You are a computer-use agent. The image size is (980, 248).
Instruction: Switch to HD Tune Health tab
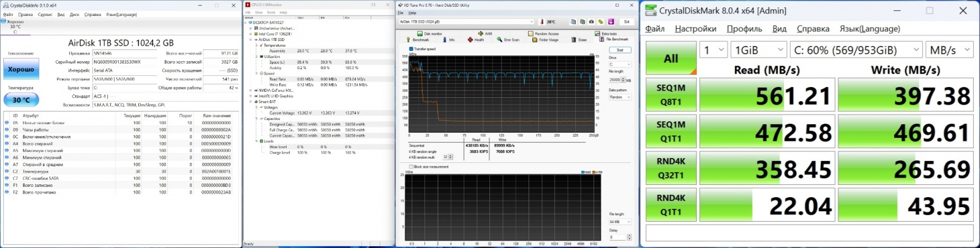pyautogui.click(x=476, y=40)
